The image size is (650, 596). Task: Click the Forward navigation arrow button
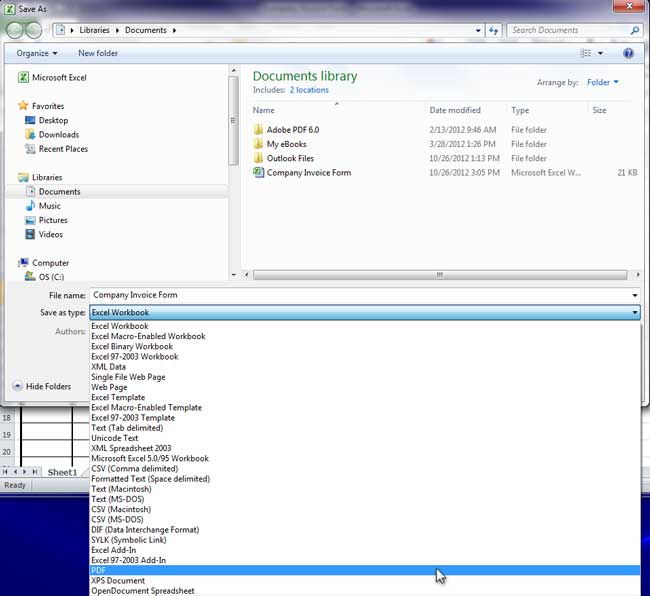34,30
